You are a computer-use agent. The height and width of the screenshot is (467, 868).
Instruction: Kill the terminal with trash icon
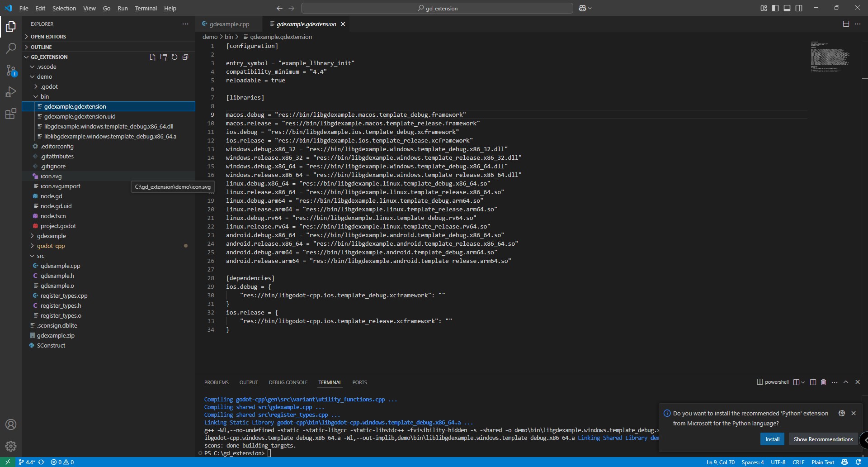pyautogui.click(x=824, y=382)
